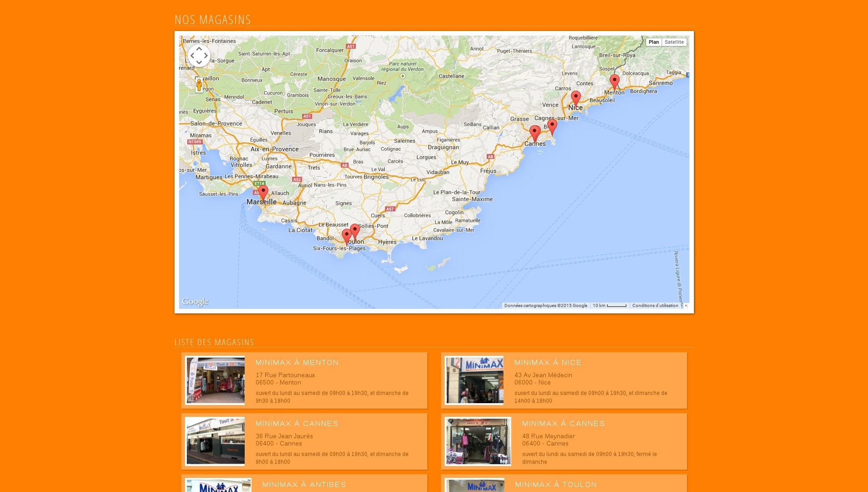The height and width of the screenshot is (492, 868).
Task: Click the Minimax à Antibes title
Action: click(304, 485)
